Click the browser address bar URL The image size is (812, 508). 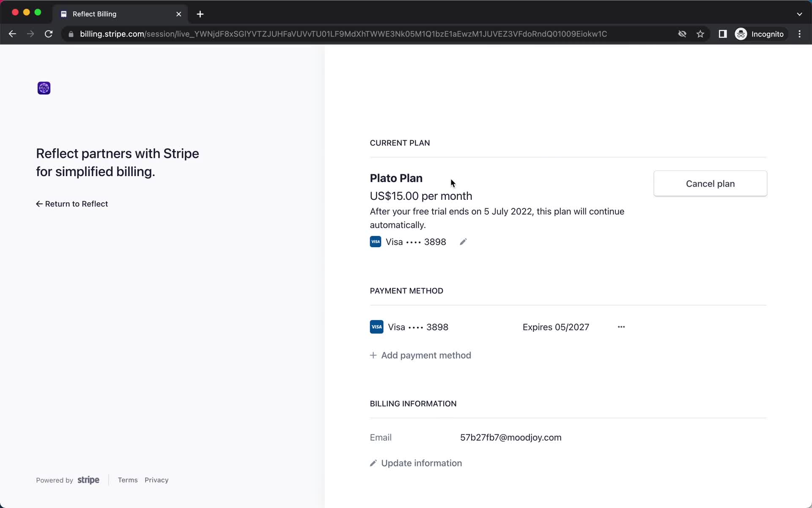coord(343,34)
